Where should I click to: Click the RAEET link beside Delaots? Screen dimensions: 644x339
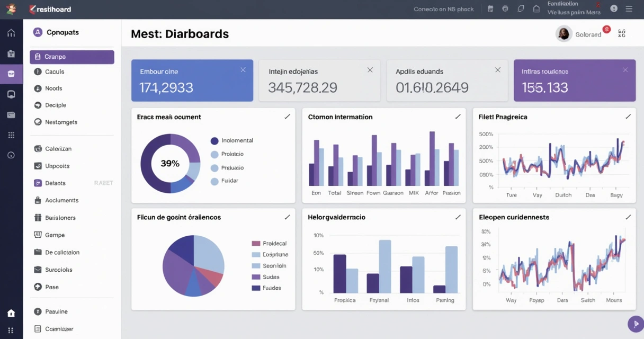point(104,182)
